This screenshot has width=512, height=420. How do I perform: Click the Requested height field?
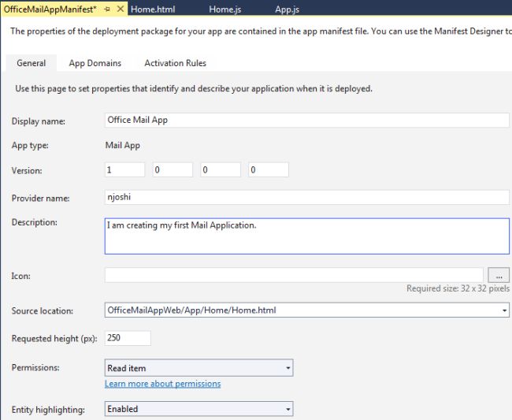point(127,338)
